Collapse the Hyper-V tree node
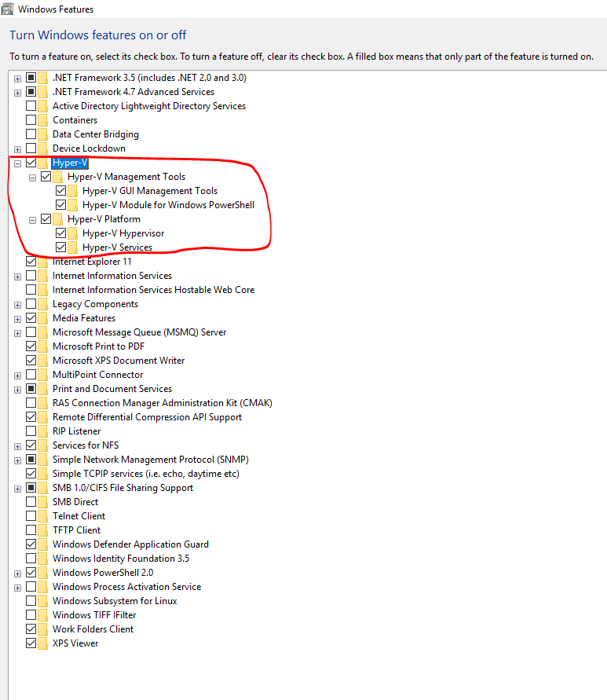The height and width of the screenshot is (700, 607). click(17, 163)
